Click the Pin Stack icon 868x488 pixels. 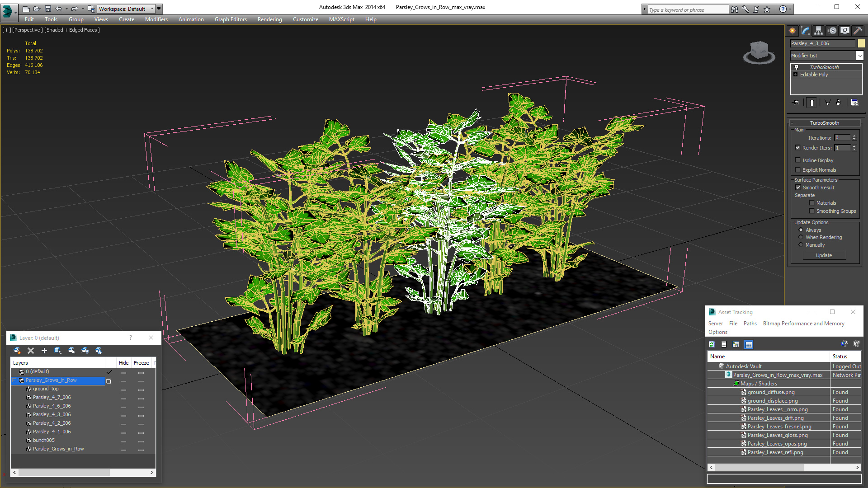[x=797, y=103]
